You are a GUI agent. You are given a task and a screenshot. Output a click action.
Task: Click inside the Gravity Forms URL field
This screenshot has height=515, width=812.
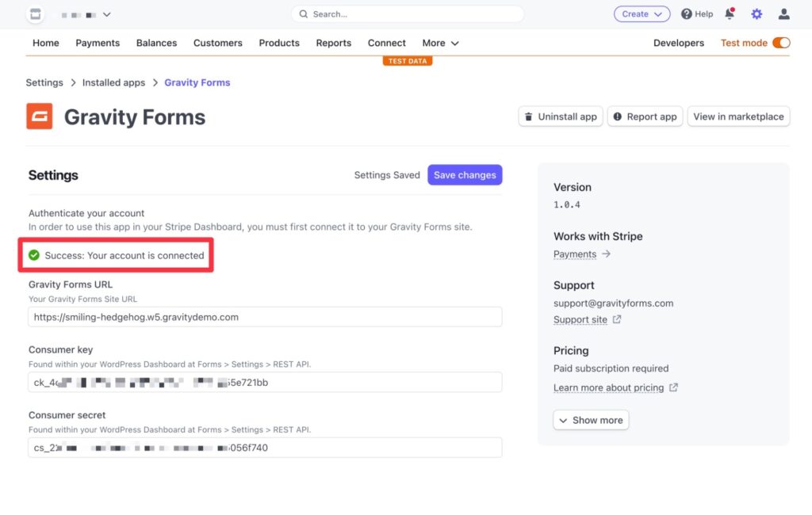(x=266, y=316)
